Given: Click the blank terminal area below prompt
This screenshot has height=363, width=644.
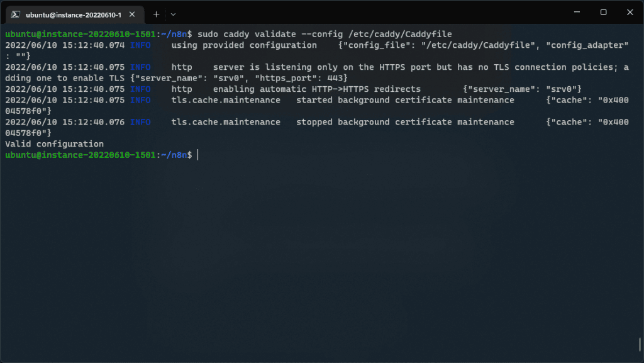Looking at the screenshot, I should tap(314, 252).
